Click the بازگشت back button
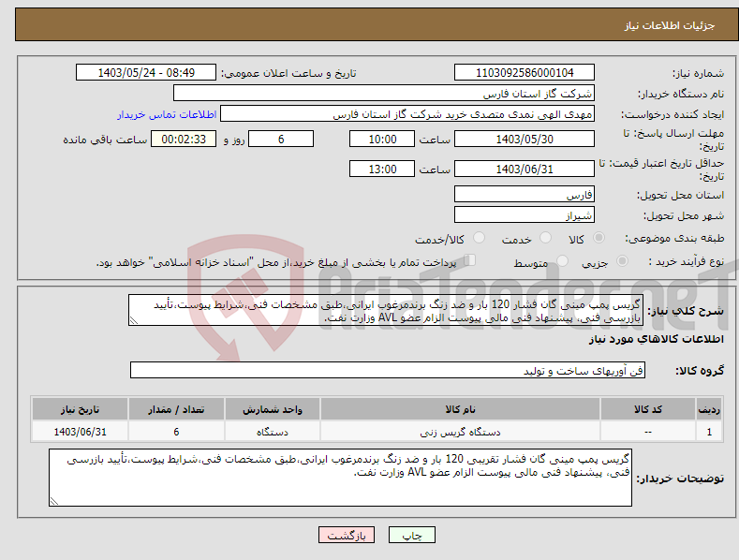The image size is (739, 560). [x=347, y=535]
